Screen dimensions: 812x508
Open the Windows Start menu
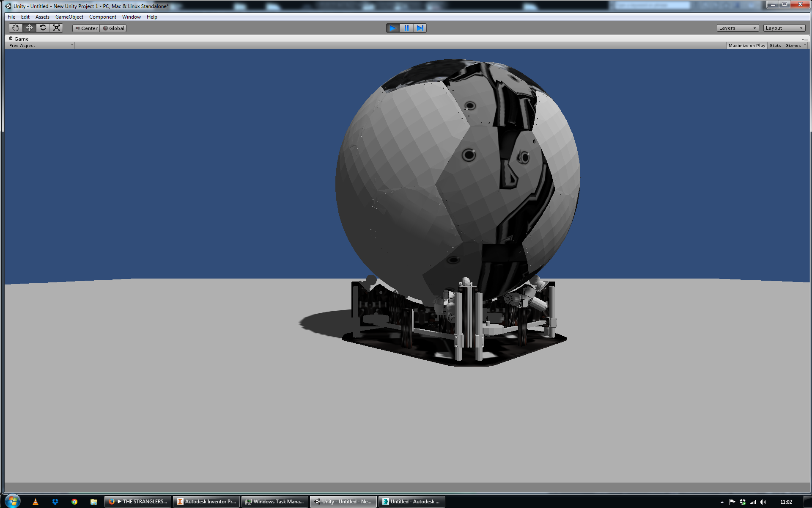click(x=13, y=501)
